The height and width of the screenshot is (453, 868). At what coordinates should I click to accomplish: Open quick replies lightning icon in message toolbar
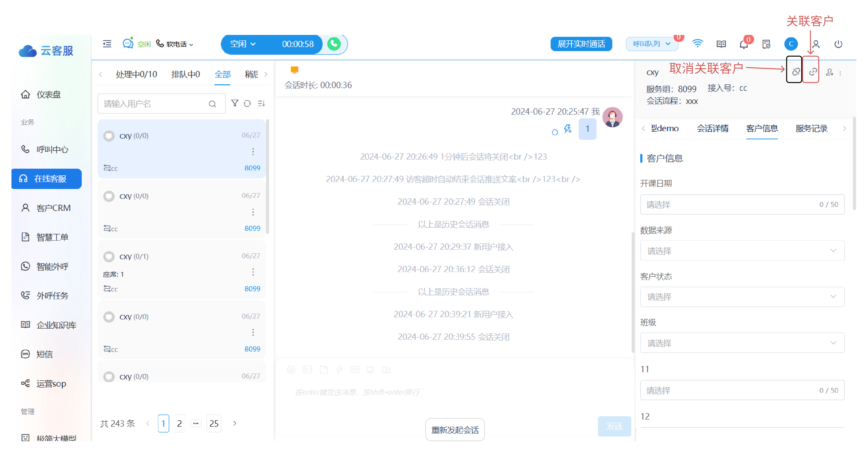(x=339, y=370)
